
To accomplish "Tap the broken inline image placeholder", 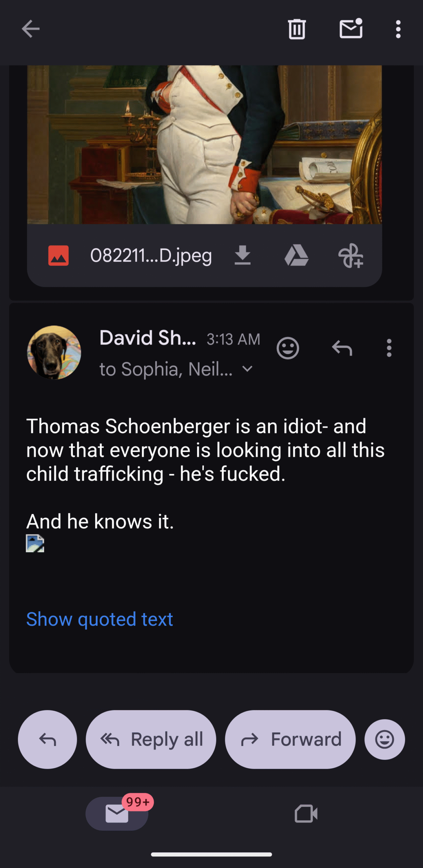I will pyautogui.click(x=35, y=544).
